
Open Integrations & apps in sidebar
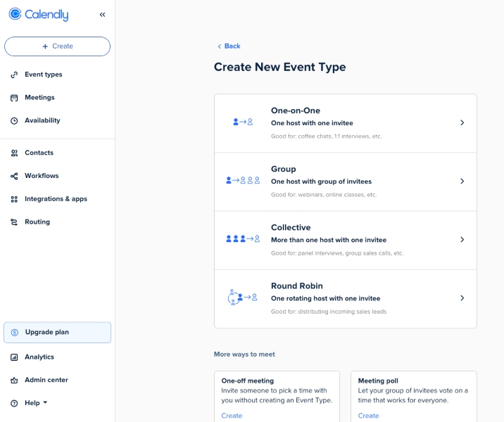click(56, 199)
